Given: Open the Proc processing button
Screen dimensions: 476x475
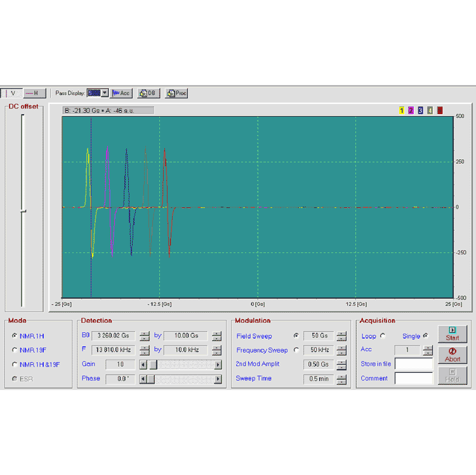Looking at the screenshot, I should click(176, 93).
